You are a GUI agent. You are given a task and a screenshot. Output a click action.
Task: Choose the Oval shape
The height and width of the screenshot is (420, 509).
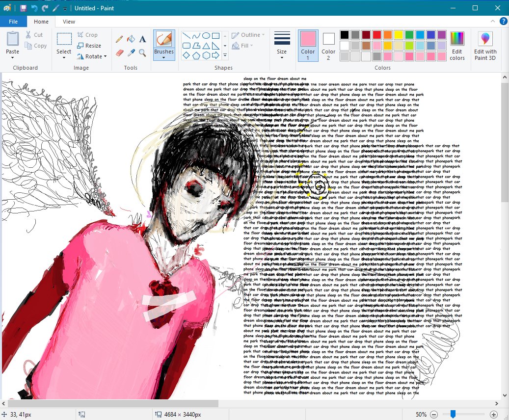coord(206,36)
